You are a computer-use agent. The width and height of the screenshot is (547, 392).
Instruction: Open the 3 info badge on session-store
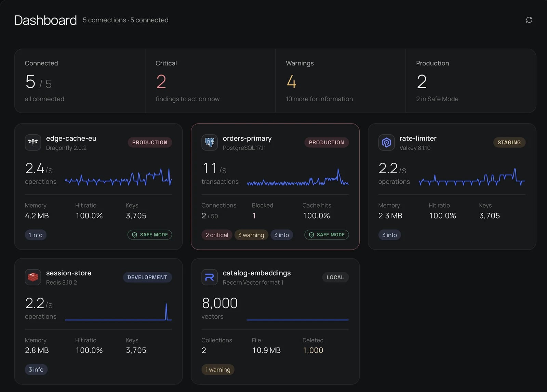[36, 370]
